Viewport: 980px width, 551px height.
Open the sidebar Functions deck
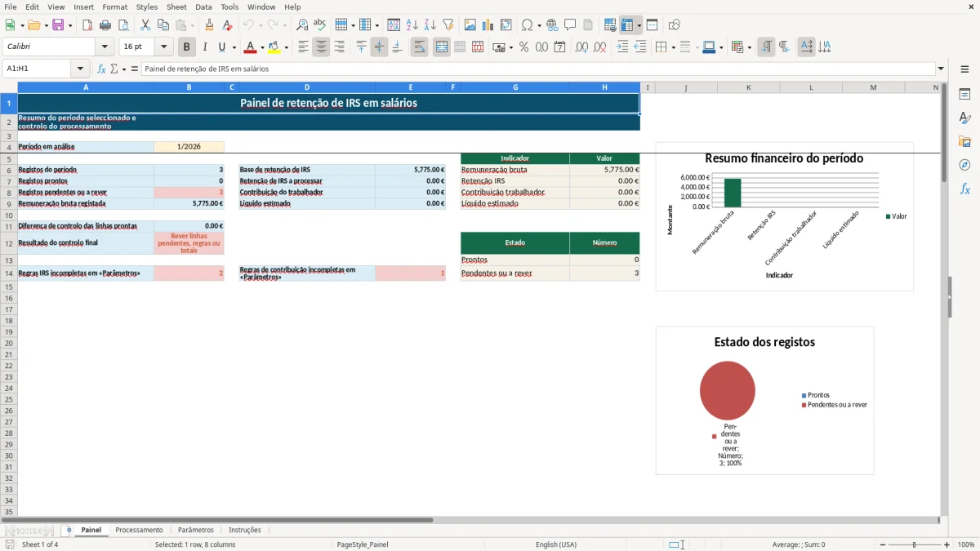[x=964, y=189]
